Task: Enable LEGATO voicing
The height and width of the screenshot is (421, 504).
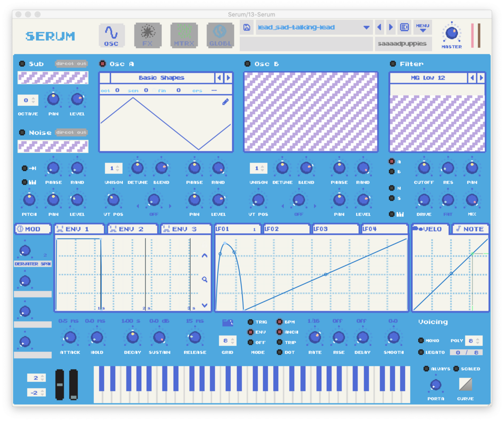Action: 421,352
